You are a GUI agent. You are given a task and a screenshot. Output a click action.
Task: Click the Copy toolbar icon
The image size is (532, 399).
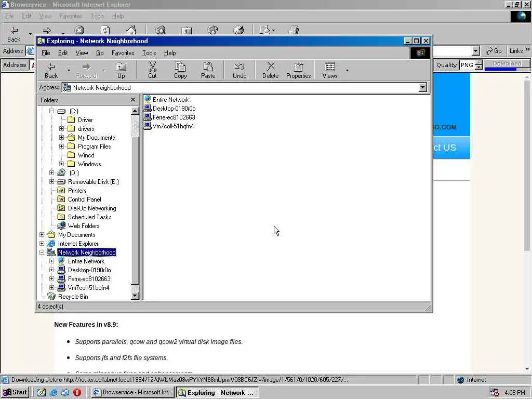point(180,70)
